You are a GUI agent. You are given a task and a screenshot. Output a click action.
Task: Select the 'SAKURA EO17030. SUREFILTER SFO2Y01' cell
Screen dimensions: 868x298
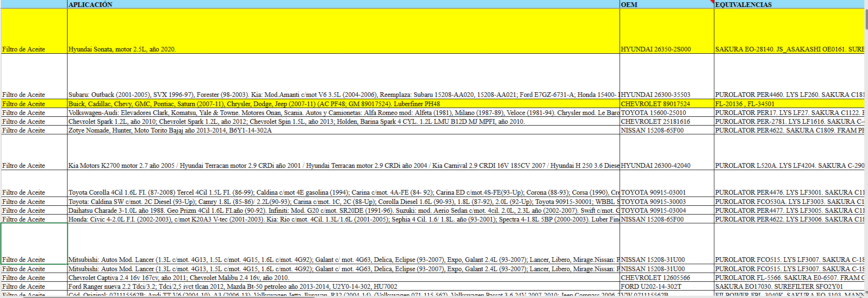[x=788, y=286]
